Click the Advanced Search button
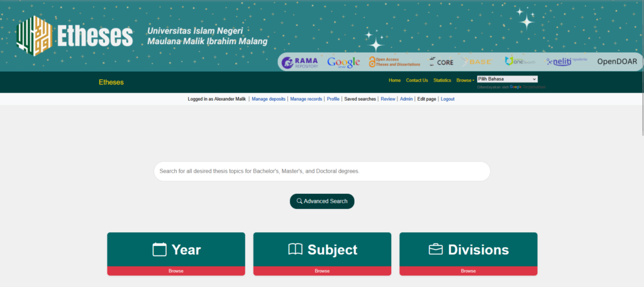This screenshot has width=644, height=287. point(322,201)
